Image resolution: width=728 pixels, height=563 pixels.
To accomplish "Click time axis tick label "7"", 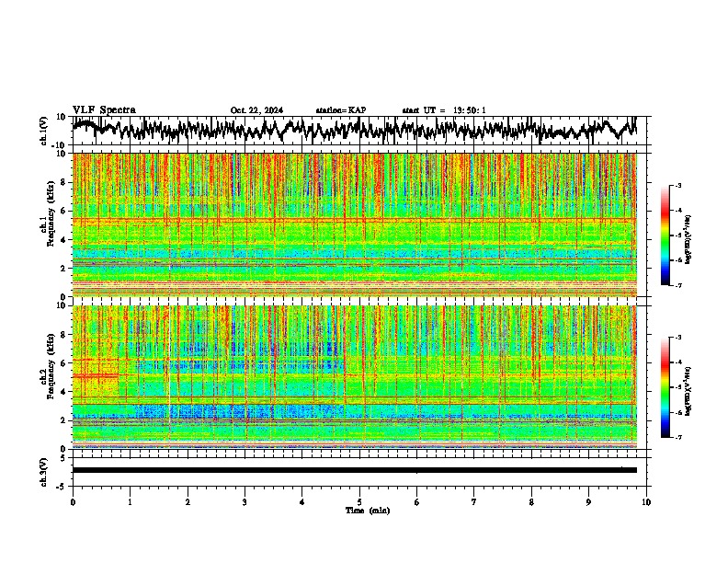I will tap(474, 502).
